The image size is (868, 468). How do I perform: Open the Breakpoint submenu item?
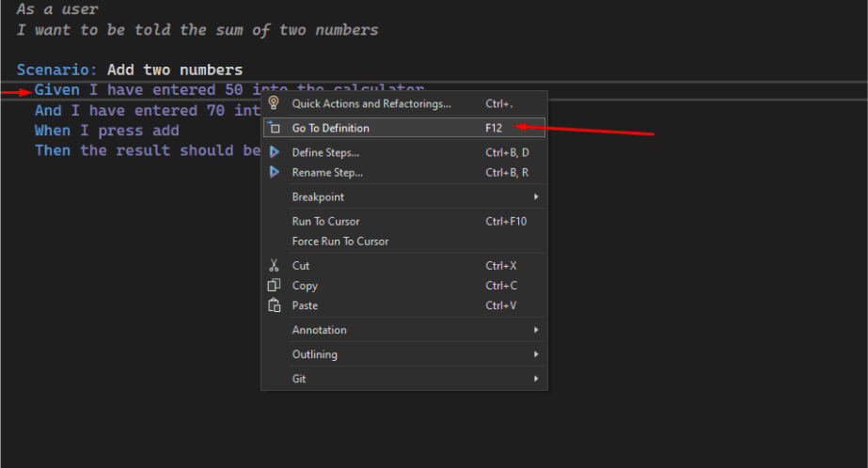[404, 197]
